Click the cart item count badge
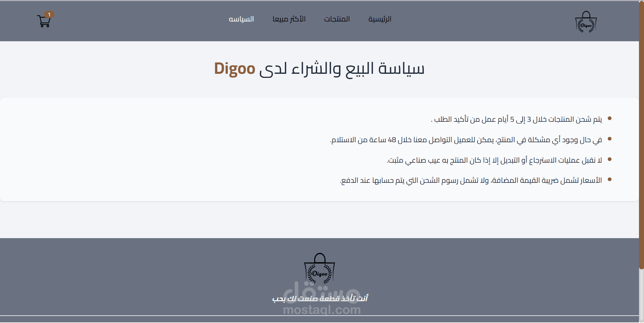644x323 pixels. coord(49,14)
